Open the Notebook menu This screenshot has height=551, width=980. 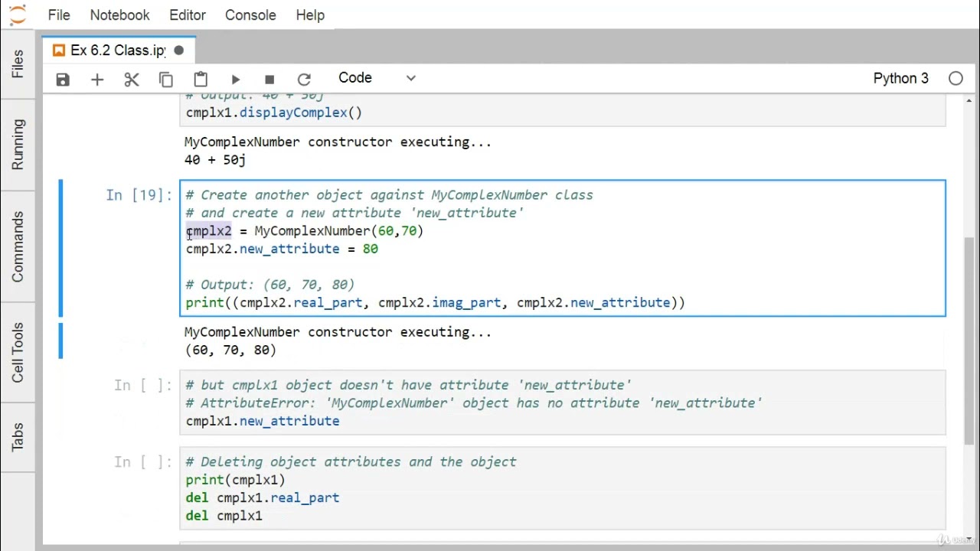pyautogui.click(x=119, y=15)
